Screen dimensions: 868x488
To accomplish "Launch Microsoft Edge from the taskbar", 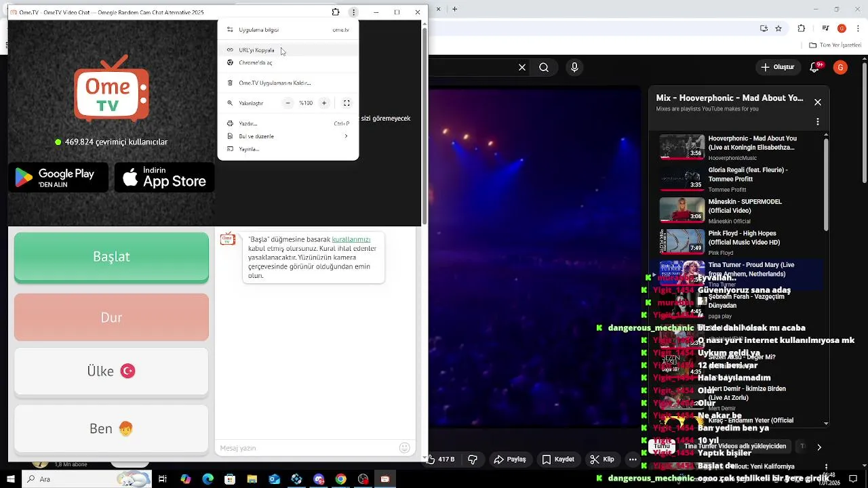I will (208, 479).
